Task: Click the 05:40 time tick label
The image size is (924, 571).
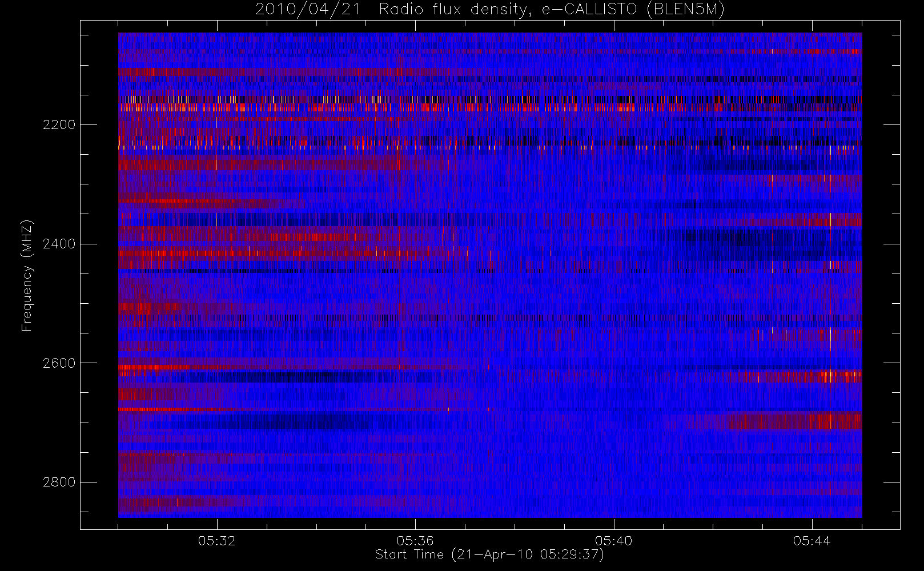Action: 613,541
